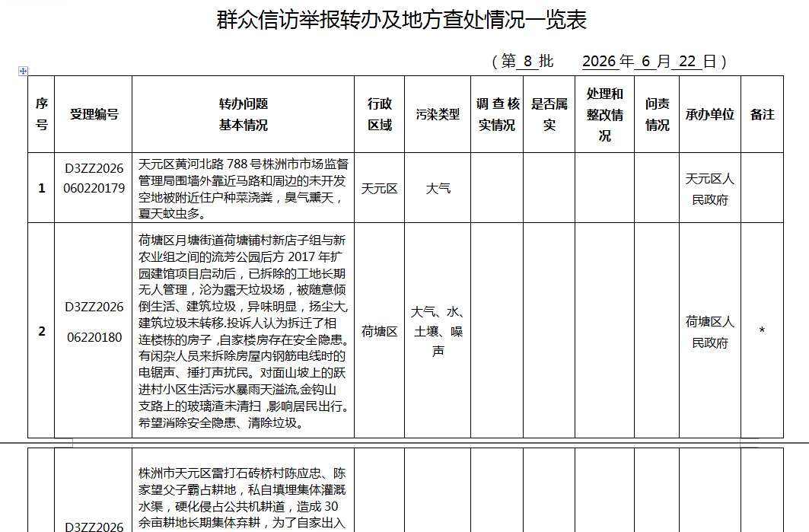Viewport: 809px width, 532px height.
Task: Click the asterisk in row 2 remarks cell
Action: click(762, 330)
